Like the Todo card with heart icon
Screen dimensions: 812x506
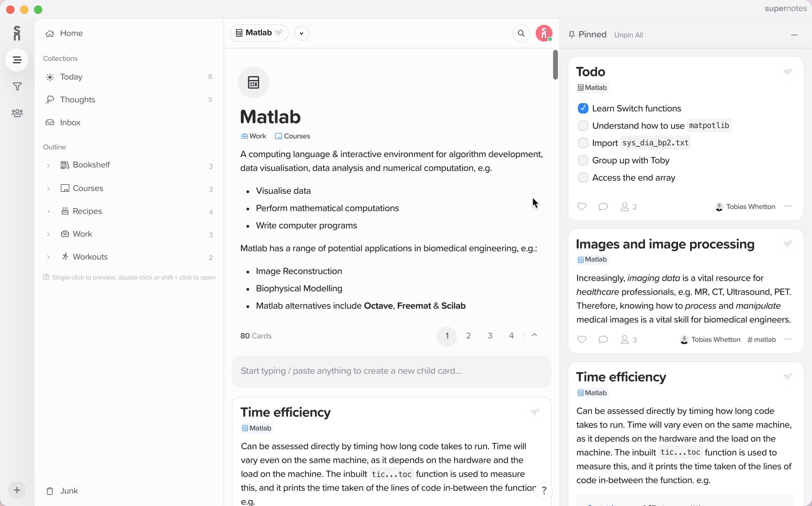point(581,207)
